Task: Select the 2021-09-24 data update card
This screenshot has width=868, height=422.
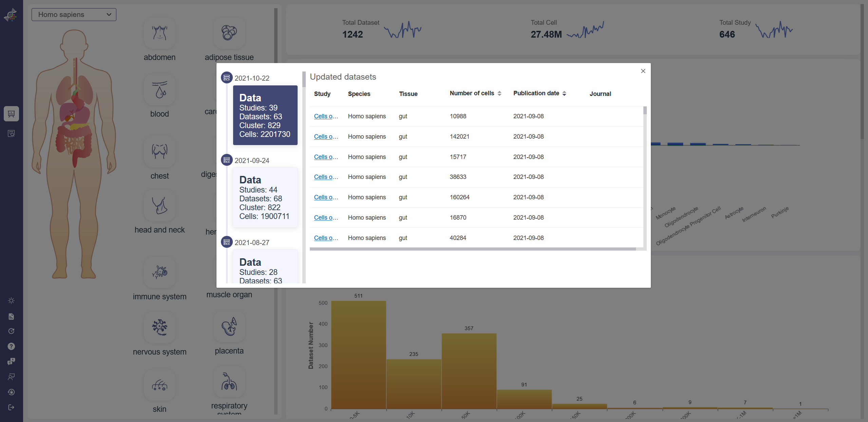Action: coord(265,198)
